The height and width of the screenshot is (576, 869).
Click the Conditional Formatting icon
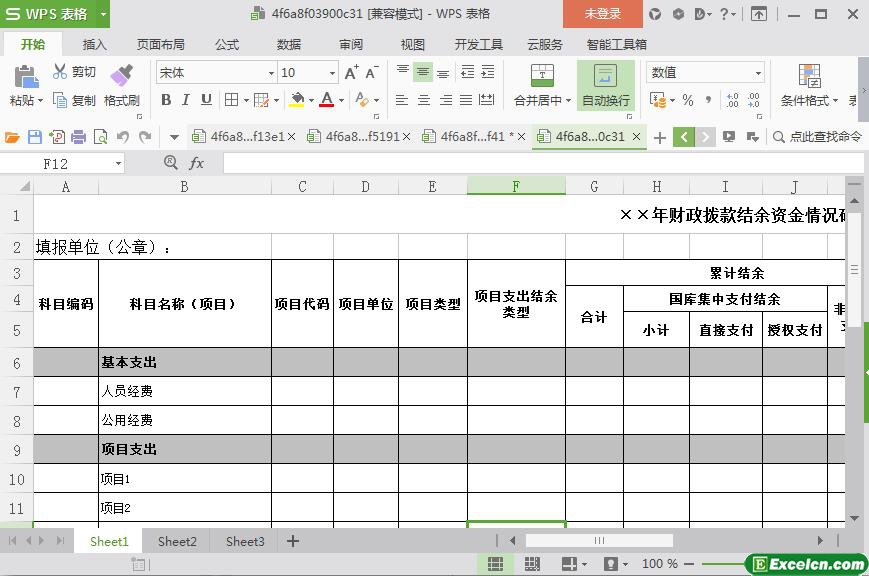[809, 76]
